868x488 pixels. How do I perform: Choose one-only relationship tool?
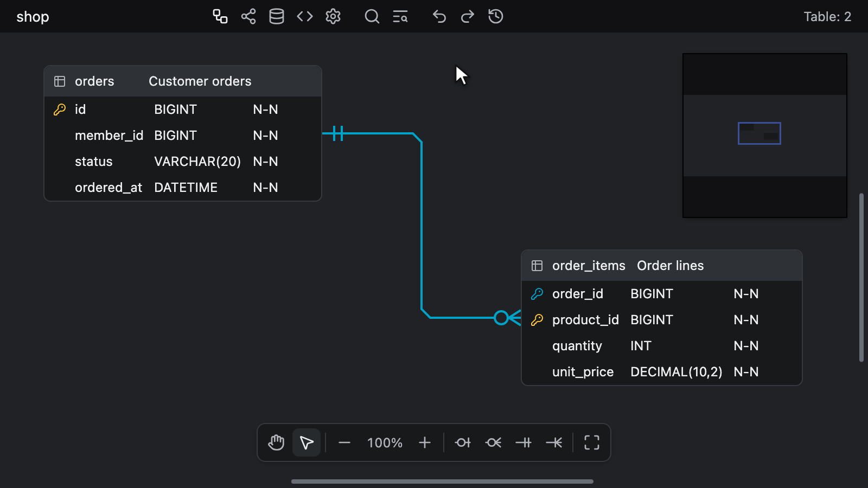524,442
